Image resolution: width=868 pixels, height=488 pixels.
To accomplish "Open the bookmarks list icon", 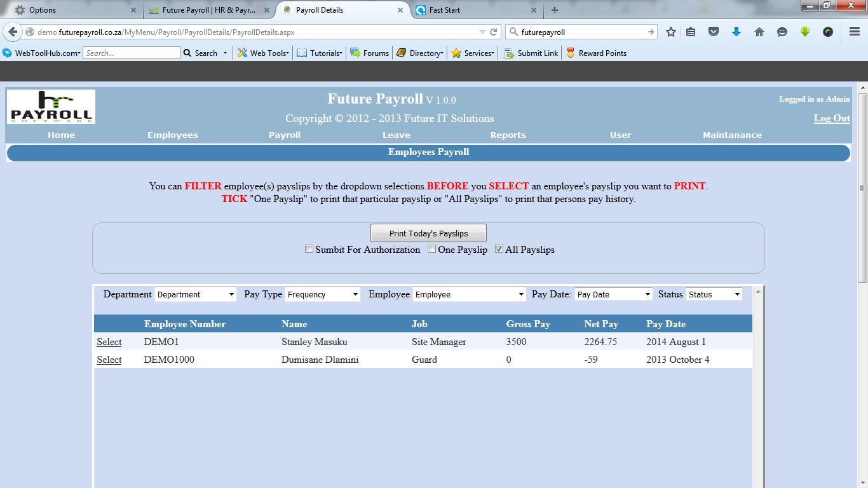I will (x=691, y=32).
